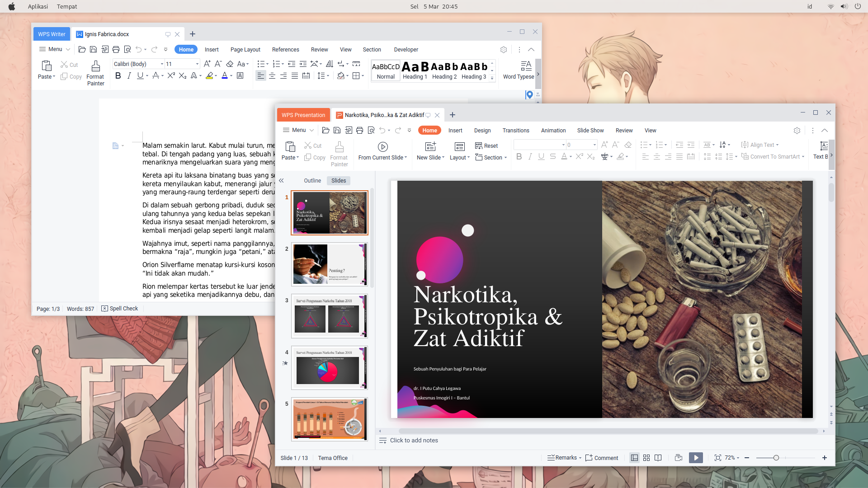Image resolution: width=868 pixels, height=488 pixels.
Task: Toggle Normal view button in Presentation
Action: (x=635, y=458)
